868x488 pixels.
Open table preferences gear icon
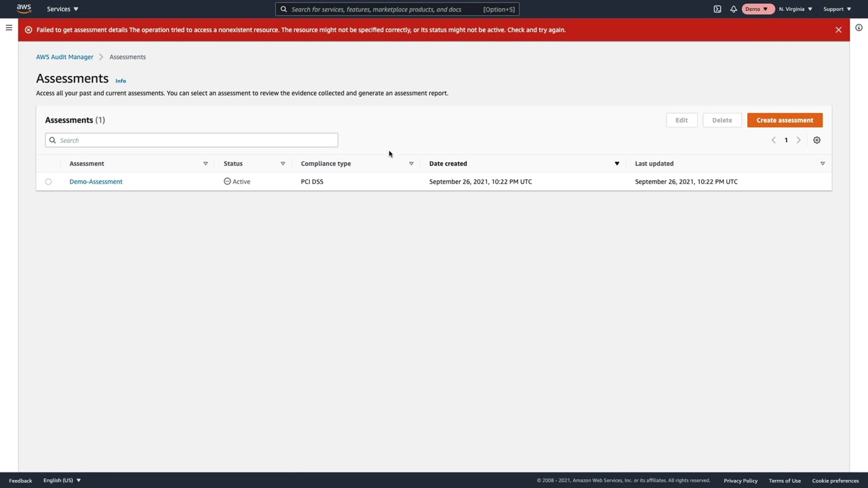click(817, 140)
